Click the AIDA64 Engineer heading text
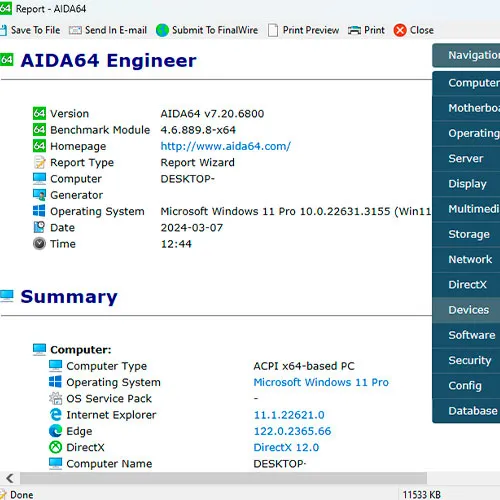The height and width of the screenshot is (500, 500). pos(109,61)
